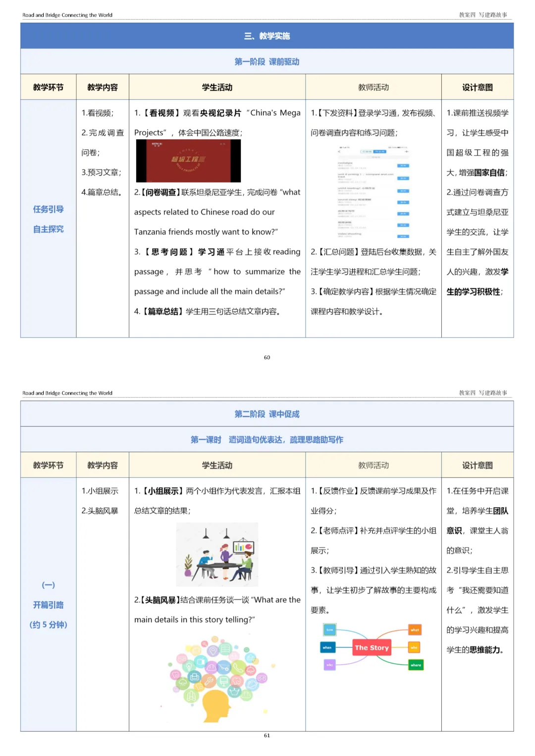This screenshot has height=756, width=535.
Task: Click the brainstorm head illustration
Action: click(218, 680)
